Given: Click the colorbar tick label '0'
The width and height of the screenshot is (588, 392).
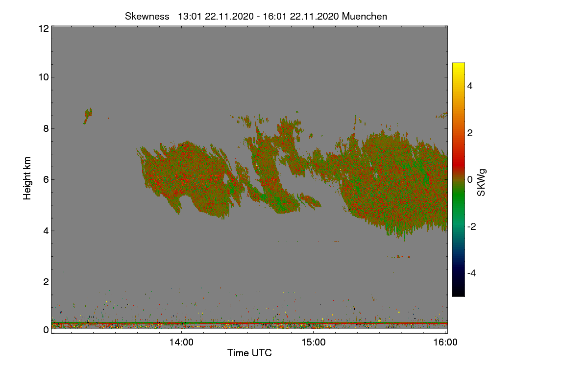Looking at the screenshot, I should [x=470, y=179].
